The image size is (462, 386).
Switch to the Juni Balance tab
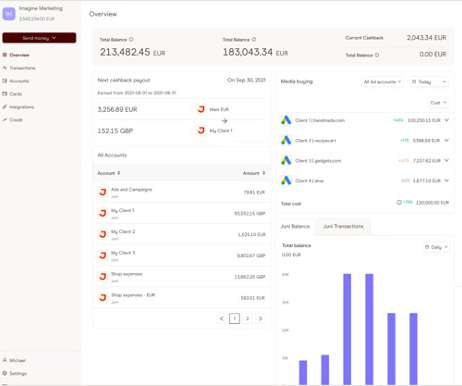(295, 226)
